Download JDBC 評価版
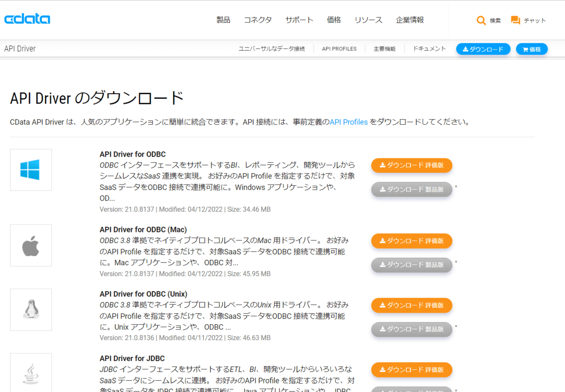 click(412, 369)
